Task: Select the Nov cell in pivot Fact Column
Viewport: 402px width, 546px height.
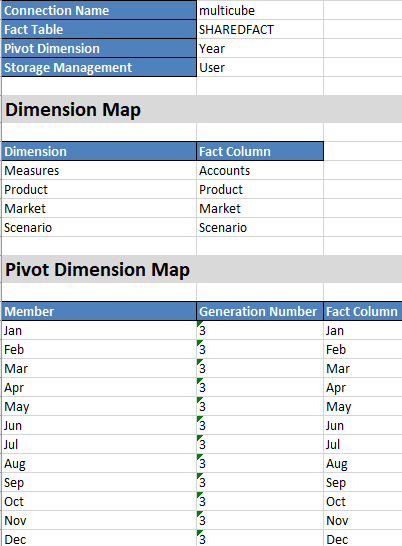Action: click(x=363, y=521)
